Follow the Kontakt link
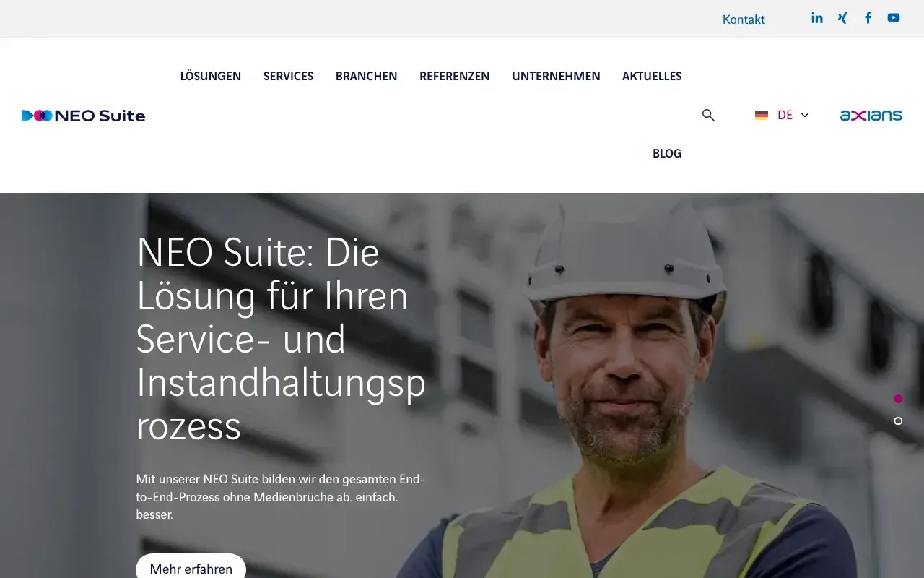The width and height of the screenshot is (924, 578). tap(744, 20)
